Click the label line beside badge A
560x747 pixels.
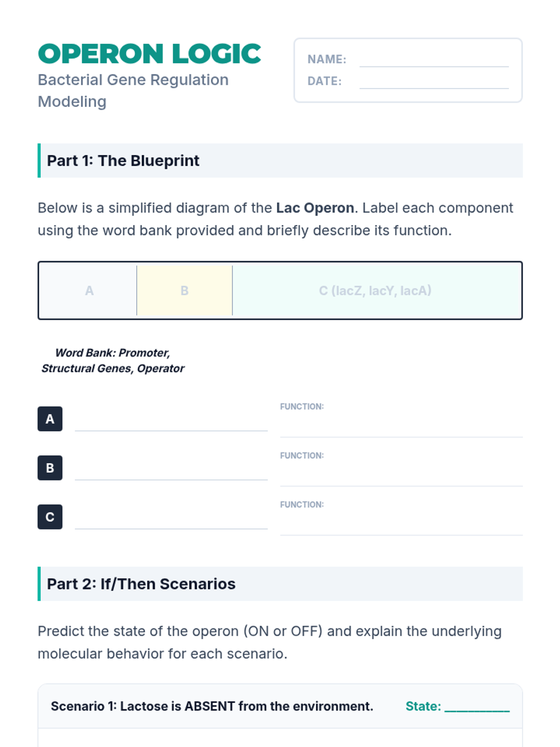(x=171, y=424)
